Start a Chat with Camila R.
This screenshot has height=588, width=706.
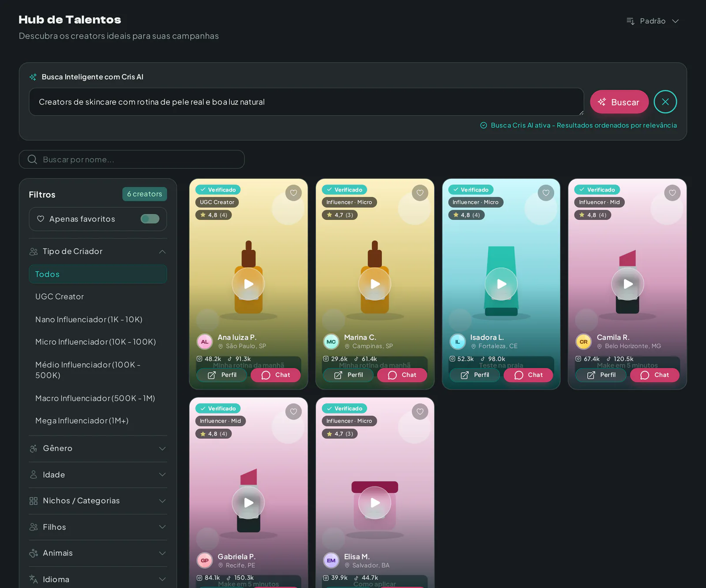click(655, 375)
